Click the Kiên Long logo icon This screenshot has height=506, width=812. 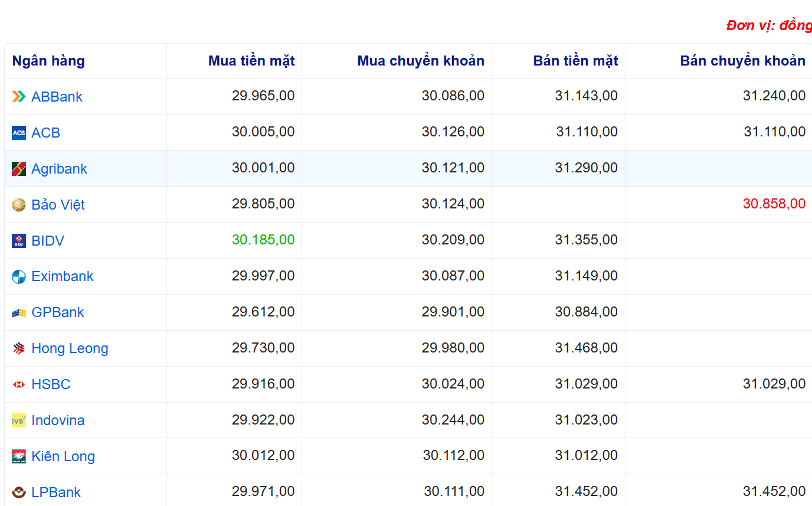coord(19,456)
